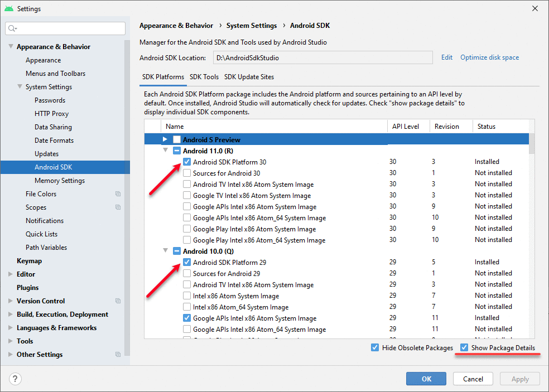Switch to the SDK Platforms tab
Image resolution: width=549 pixels, height=392 pixels.
(163, 77)
